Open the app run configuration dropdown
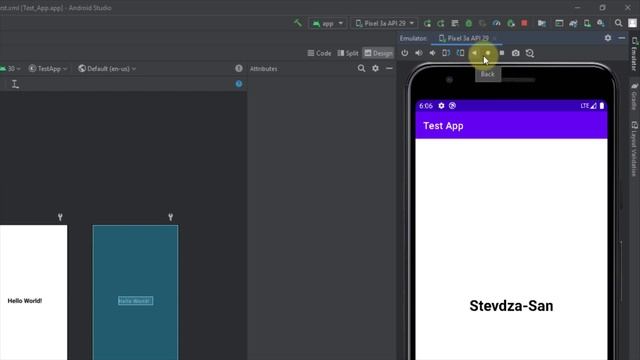 328,24
